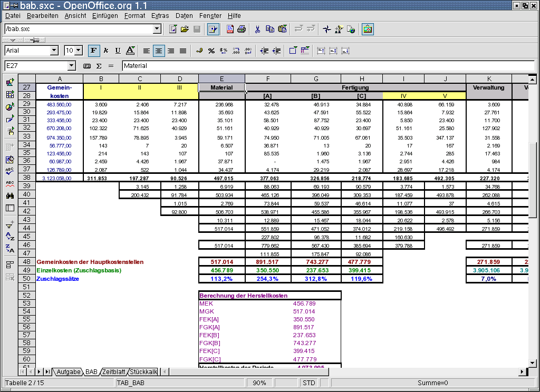This screenshot has height=392, width=540.
Task: Select column header G
Action: pos(315,79)
